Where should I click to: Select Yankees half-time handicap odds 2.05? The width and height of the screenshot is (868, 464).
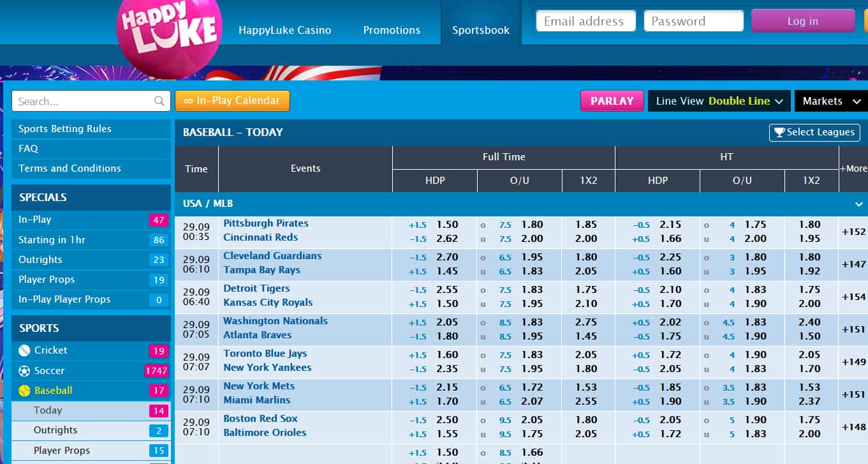(x=670, y=369)
